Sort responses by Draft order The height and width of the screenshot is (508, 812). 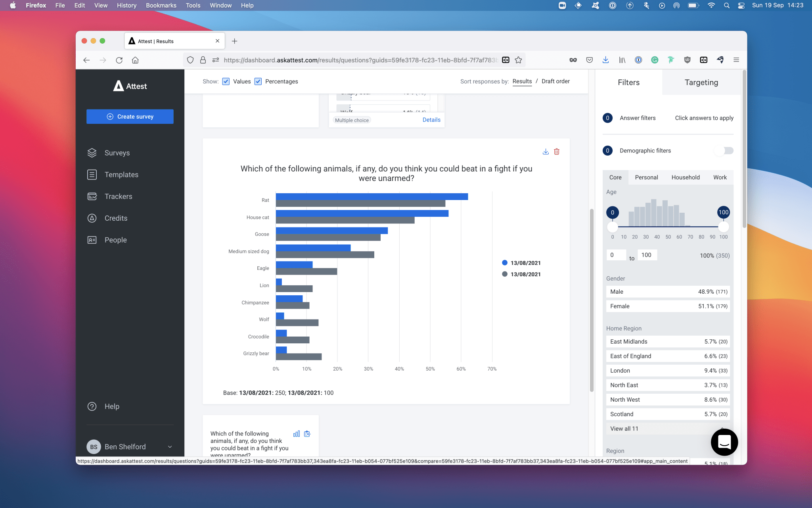[x=555, y=81]
